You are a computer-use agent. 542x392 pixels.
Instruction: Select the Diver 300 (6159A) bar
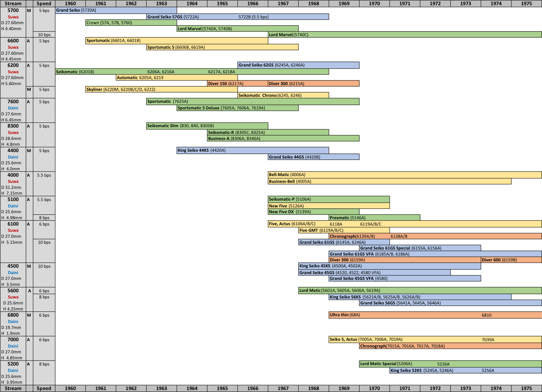(405, 260)
